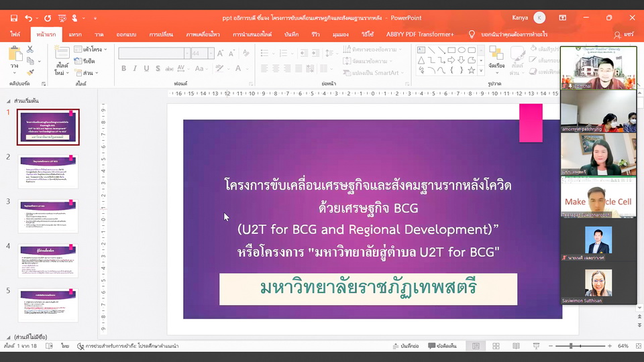
Task: Switch to Normal view icon in status bar
Action: [476, 346]
